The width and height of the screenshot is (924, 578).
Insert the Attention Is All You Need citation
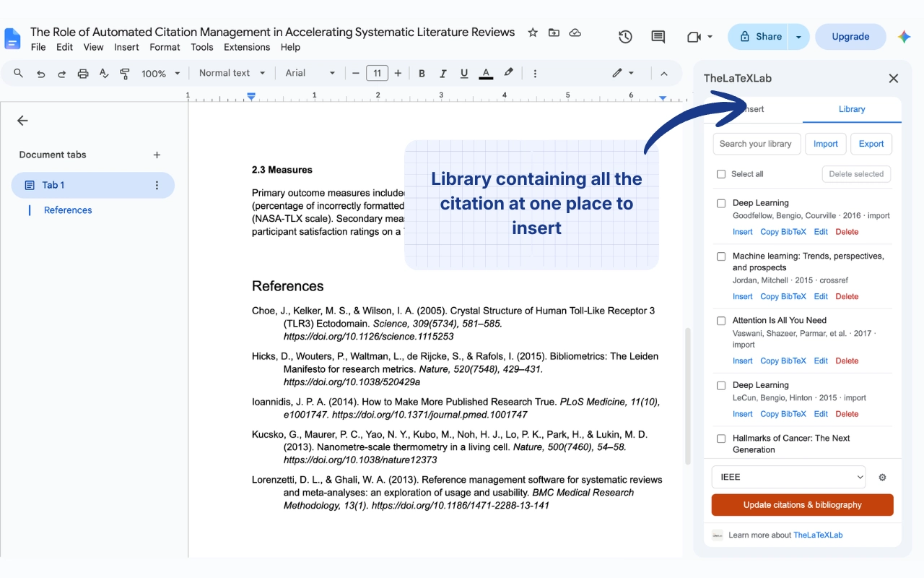742,361
